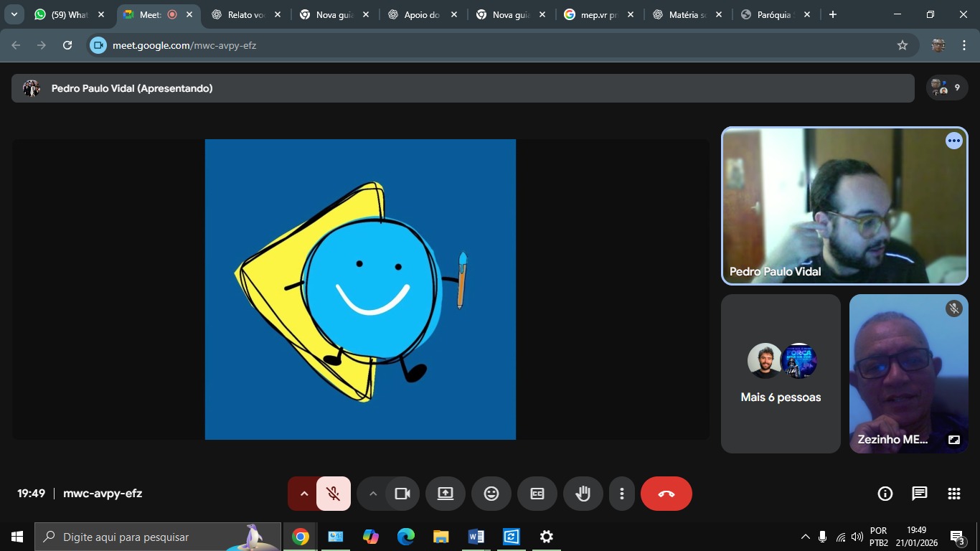Click the Zezinho video tile
This screenshot has width=980, height=551.
click(908, 374)
